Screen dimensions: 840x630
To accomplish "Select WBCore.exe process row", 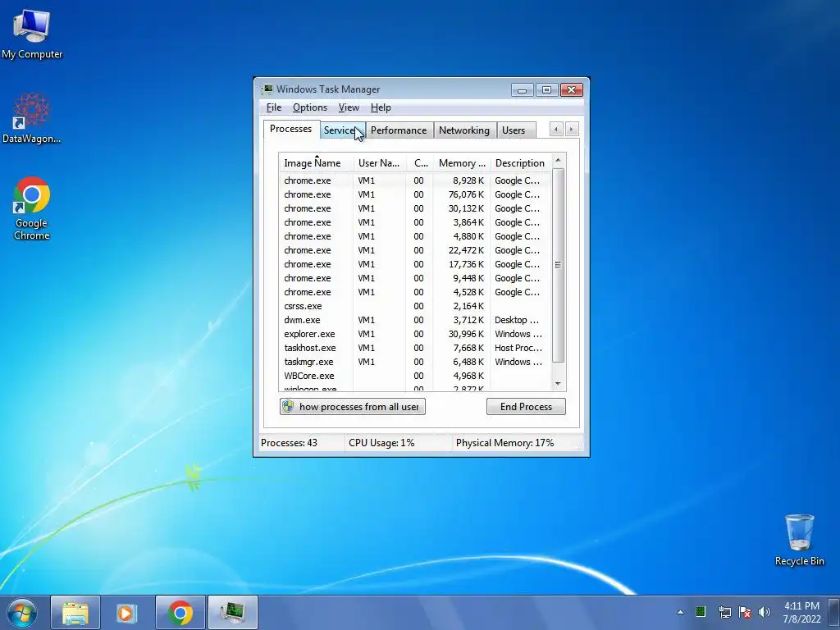I will click(415, 376).
